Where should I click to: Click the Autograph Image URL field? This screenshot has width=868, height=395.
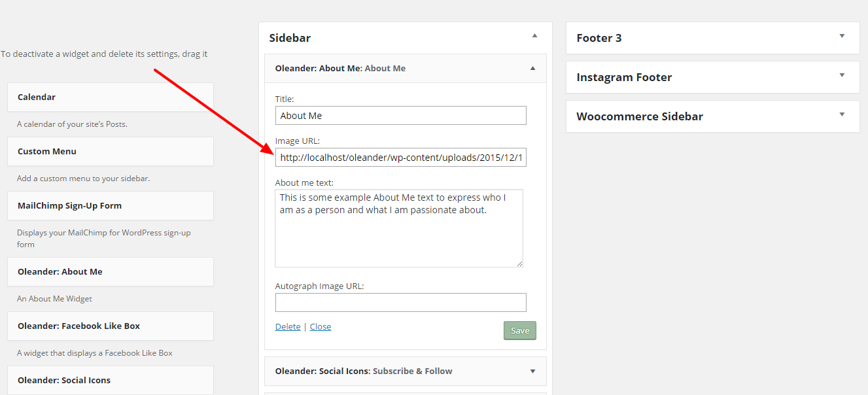[x=400, y=302]
